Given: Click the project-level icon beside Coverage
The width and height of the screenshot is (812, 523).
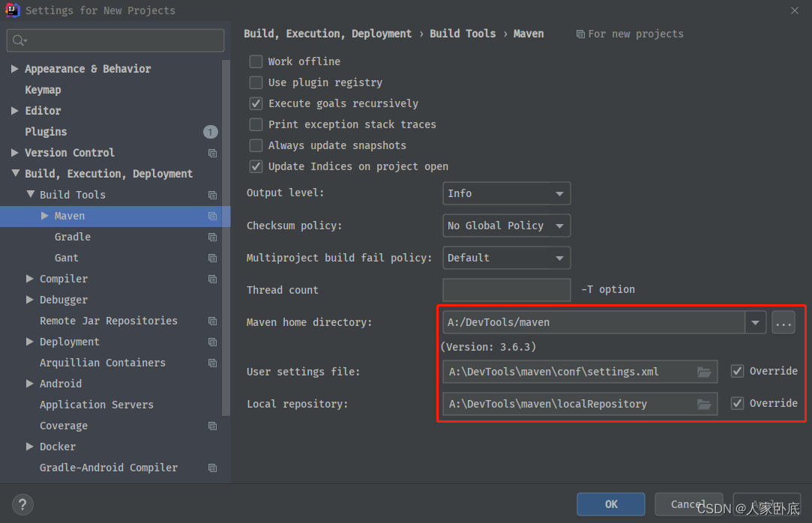Looking at the screenshot, I should click(212, 426).
